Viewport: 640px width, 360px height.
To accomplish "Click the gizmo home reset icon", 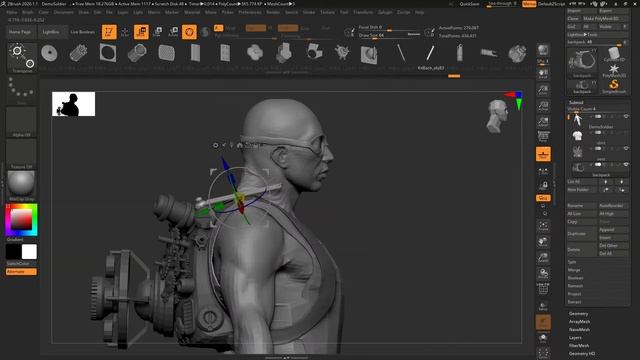I will click(x=240, y=145).
